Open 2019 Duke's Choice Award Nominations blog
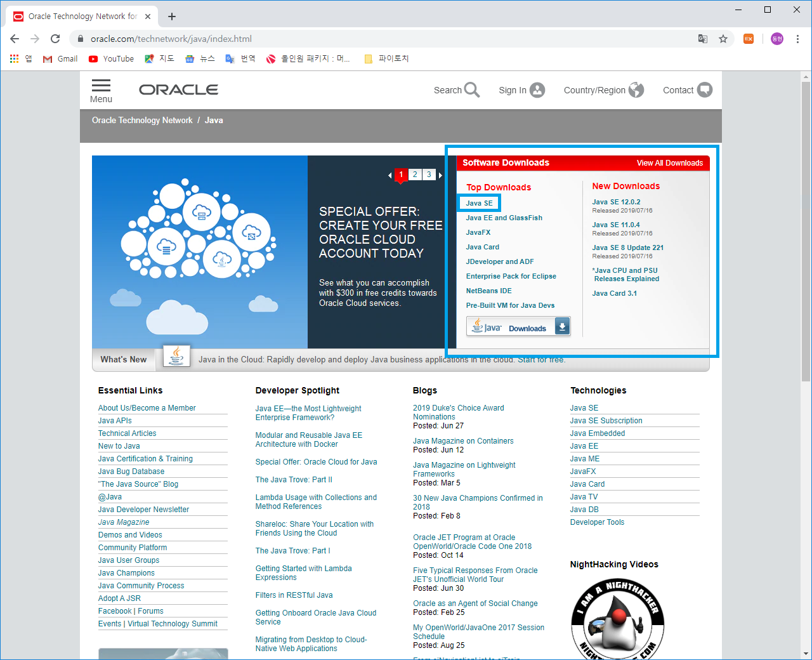Viewport: 812px width, 660px height. click(x=459, y=412)
